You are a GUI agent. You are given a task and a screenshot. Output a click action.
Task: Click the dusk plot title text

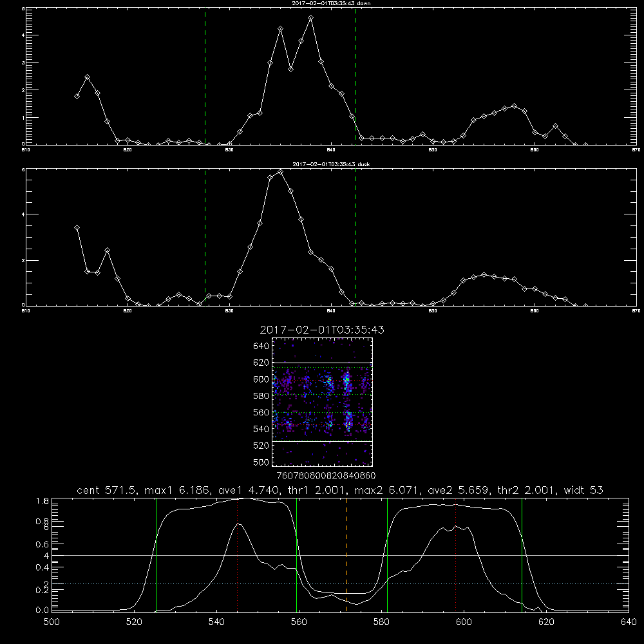(x=331, y=164)
